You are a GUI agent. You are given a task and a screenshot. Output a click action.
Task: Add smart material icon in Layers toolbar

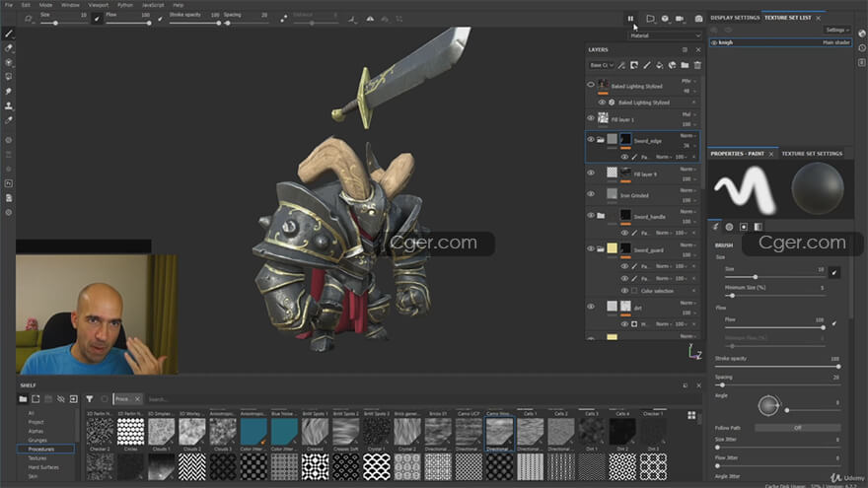tap(672, 65)
